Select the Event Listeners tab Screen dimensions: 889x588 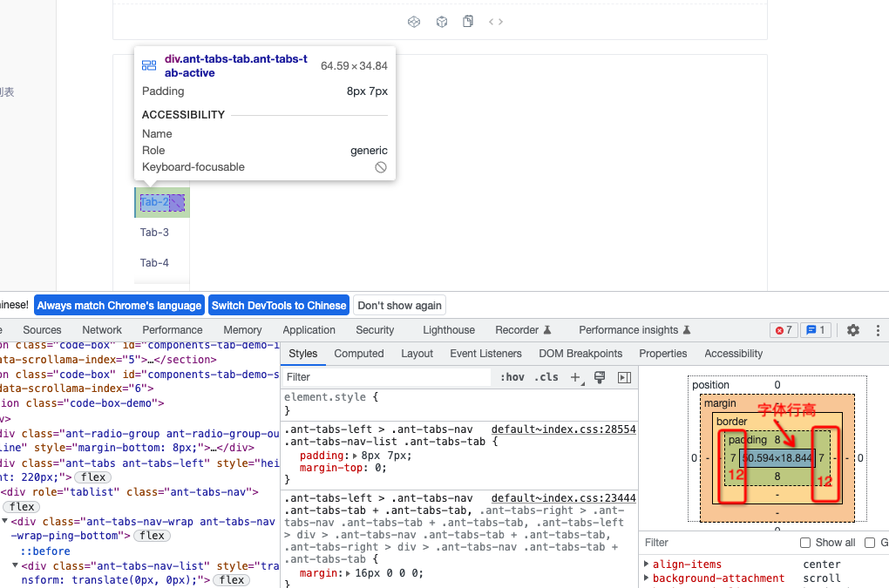485,354
